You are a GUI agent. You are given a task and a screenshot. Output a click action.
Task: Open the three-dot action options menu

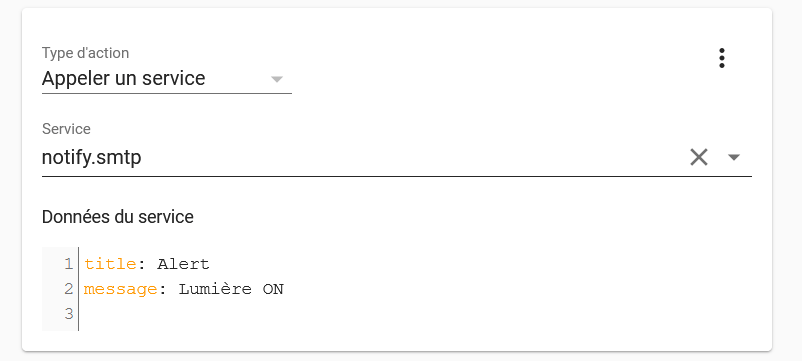(722, 58)
